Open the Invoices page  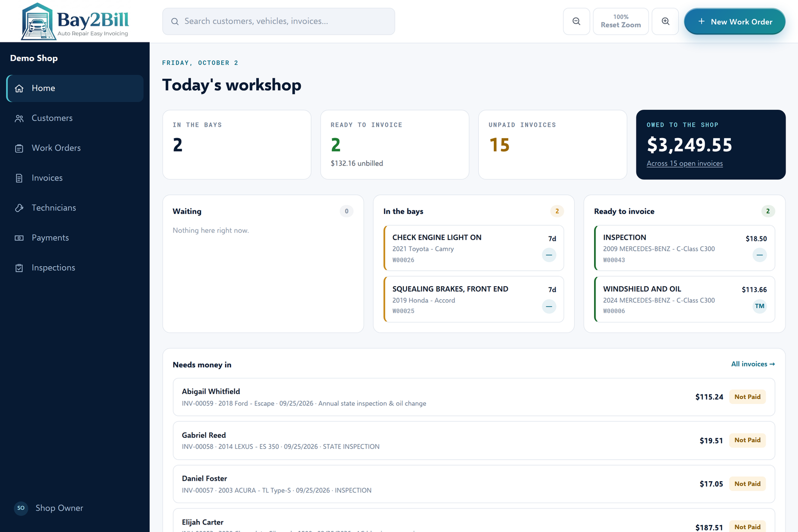point(75,178)
